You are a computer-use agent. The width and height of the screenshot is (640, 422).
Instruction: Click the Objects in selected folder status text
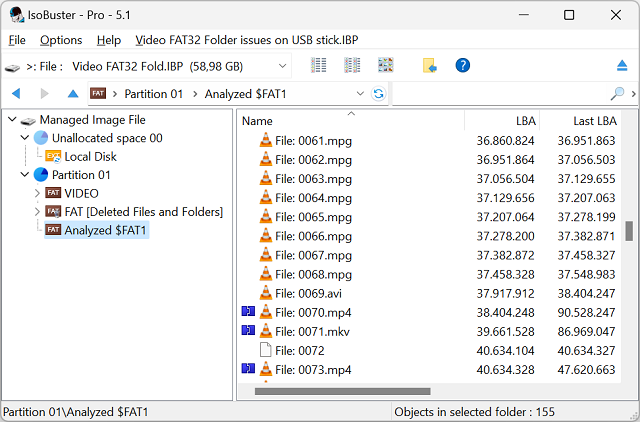474,412
